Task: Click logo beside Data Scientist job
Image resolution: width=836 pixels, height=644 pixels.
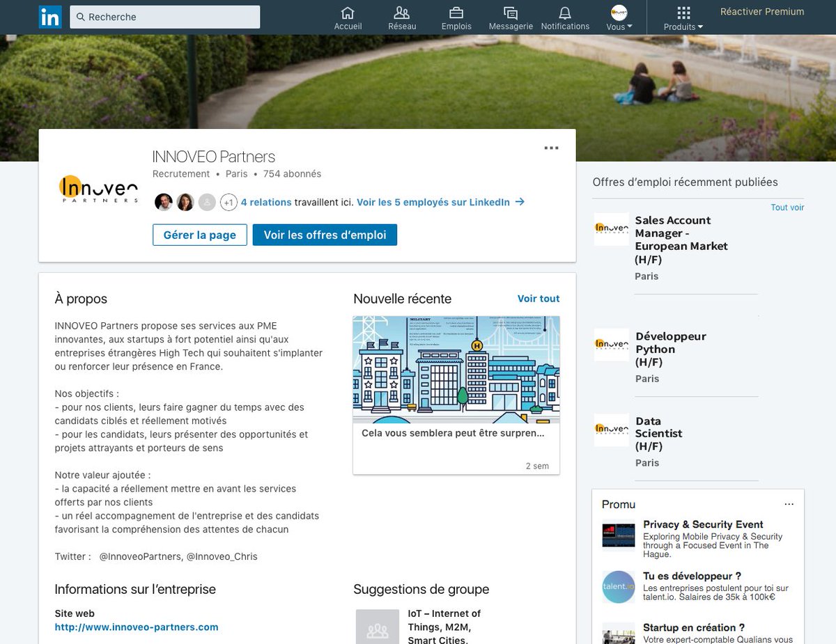Action: pos(612,430)
